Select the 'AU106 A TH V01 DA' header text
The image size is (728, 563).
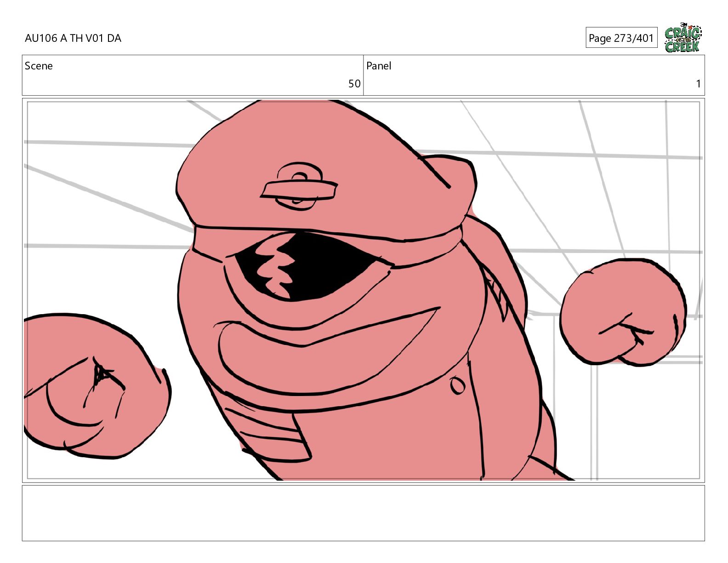(x=73, y=38)
